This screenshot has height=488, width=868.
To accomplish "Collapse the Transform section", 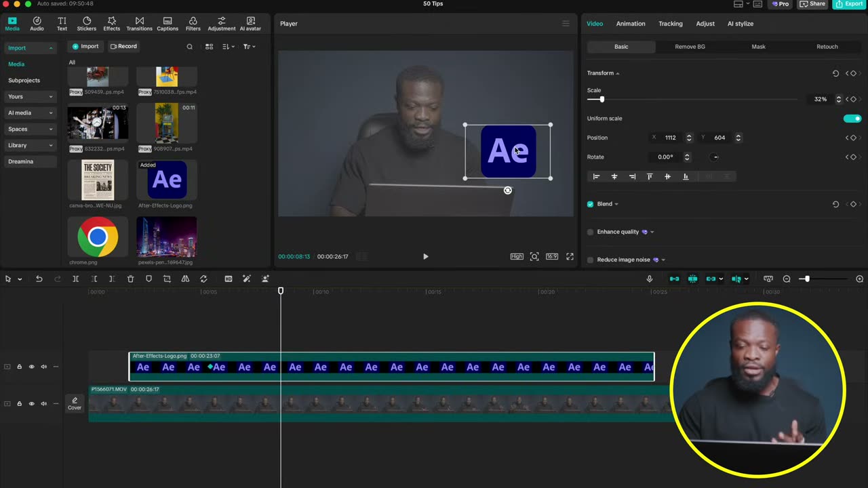I will click(x=617, y=73).
